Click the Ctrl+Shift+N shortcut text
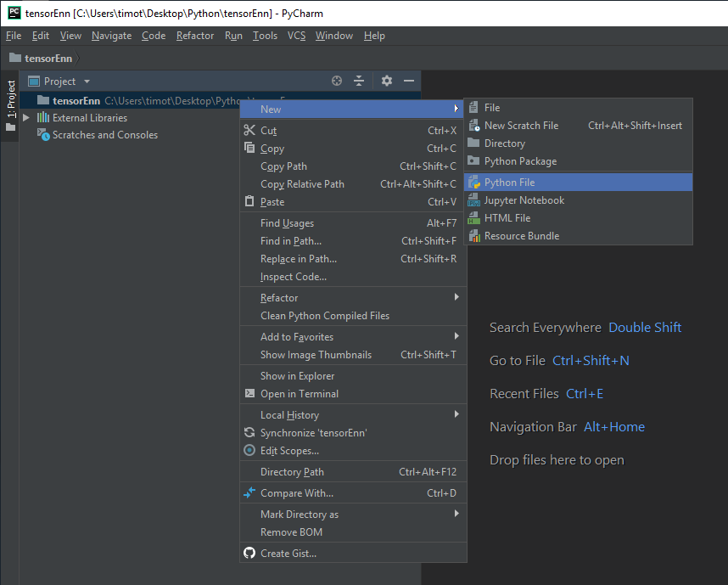 pyautogui.click(x=591, y=361)
